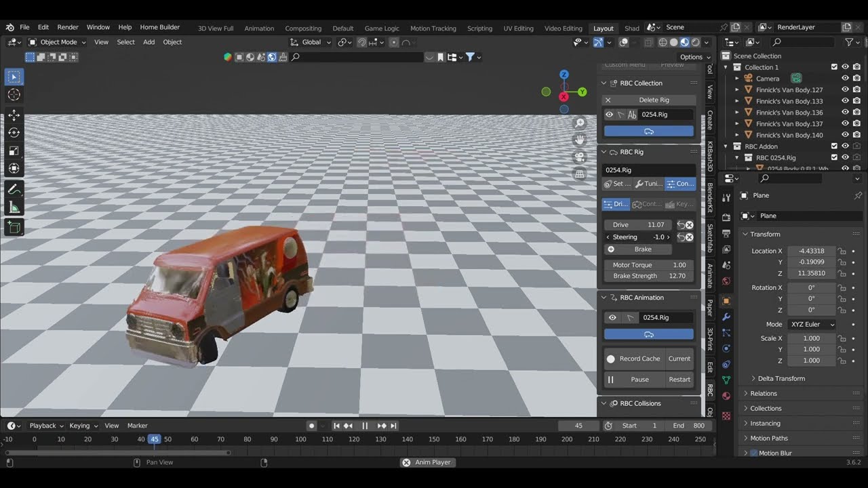
Task: Click the viewport zoom magnifier gizmo
Action: 580,123
